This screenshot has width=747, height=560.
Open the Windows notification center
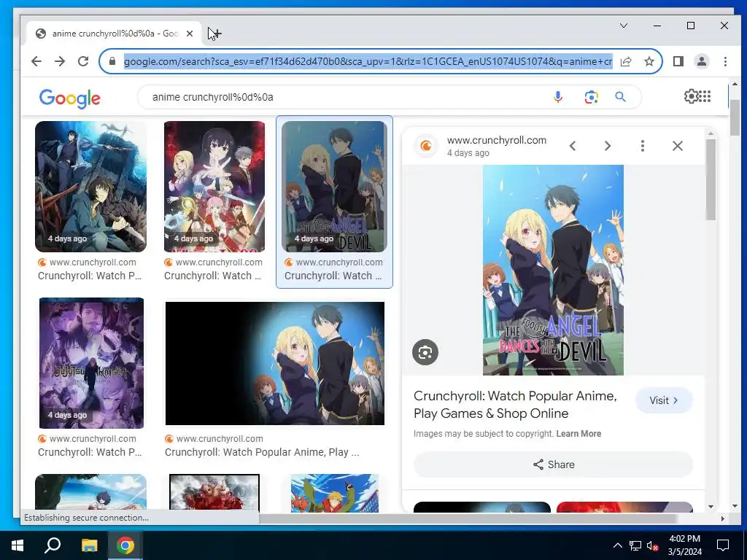(723, 545)
